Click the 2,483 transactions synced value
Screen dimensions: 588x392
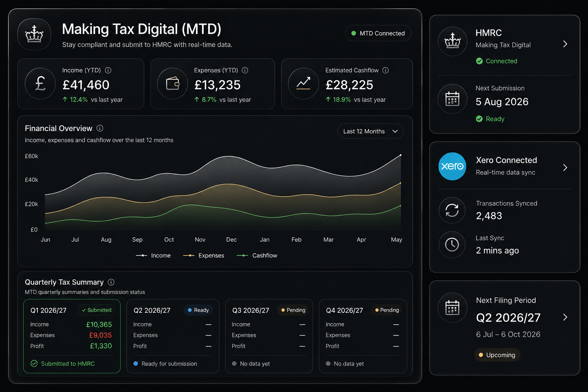(x=489, y=216)
